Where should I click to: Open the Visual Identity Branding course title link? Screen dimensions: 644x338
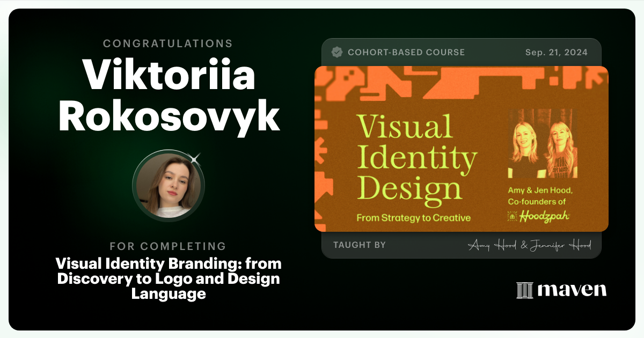(169, 278)
